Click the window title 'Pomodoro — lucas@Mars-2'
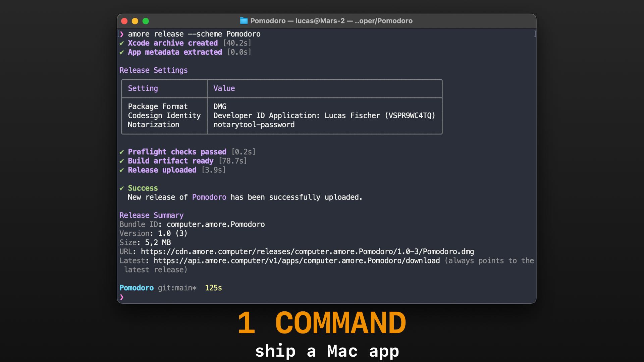 click(298, 21)
